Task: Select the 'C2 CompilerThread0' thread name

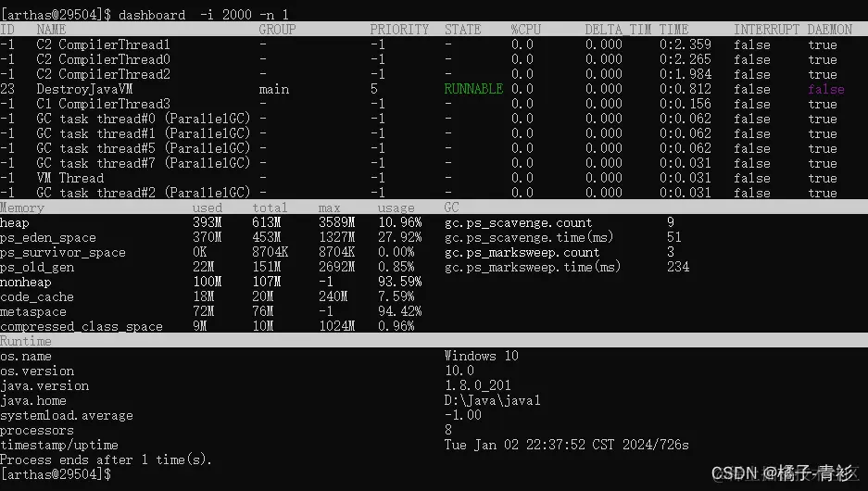Action: coord(103,59)
